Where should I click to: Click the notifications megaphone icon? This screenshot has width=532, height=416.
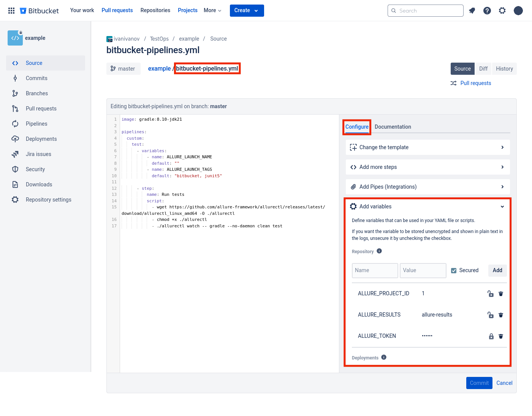(472, 11)
